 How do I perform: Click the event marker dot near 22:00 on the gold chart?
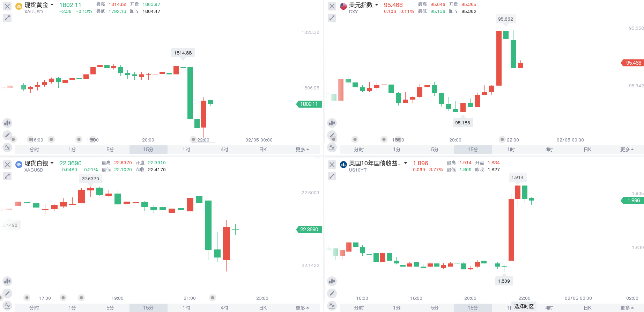pos(193,139)
